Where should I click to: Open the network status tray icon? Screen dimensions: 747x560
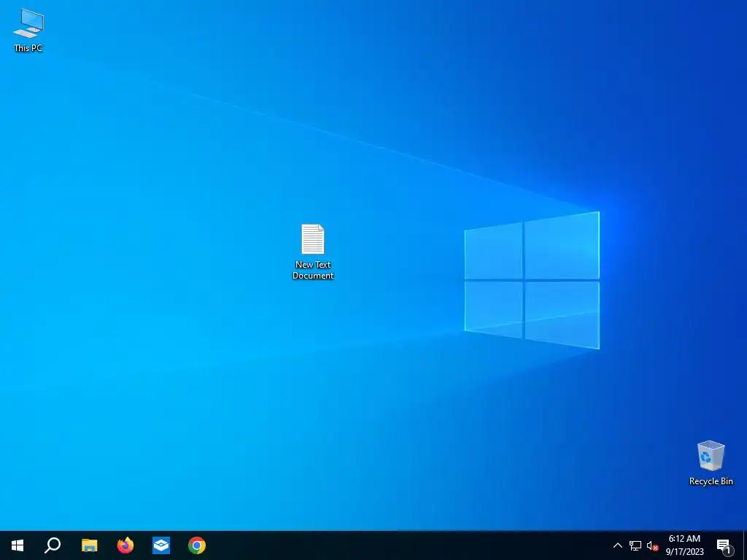pyautogui.click(x=635, y=545)
